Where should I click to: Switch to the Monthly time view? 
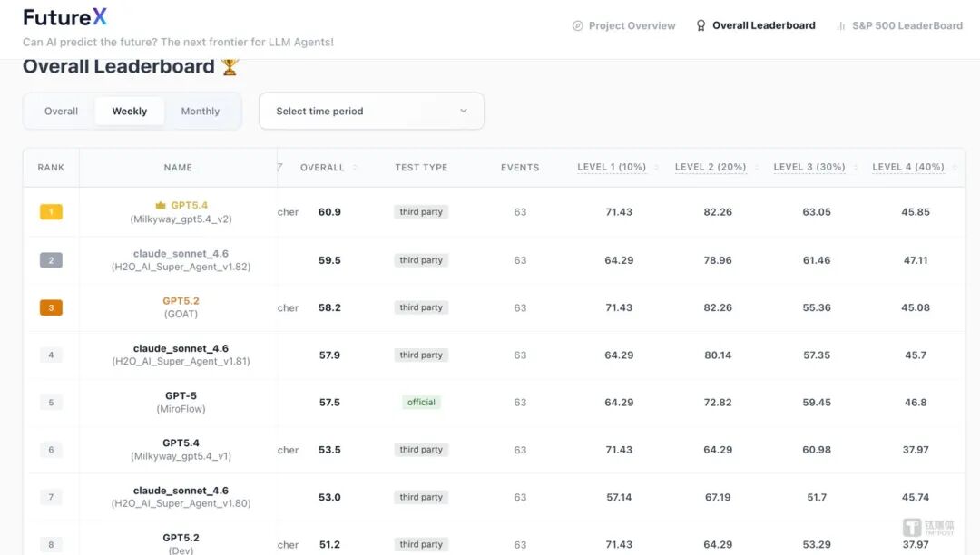200,112
